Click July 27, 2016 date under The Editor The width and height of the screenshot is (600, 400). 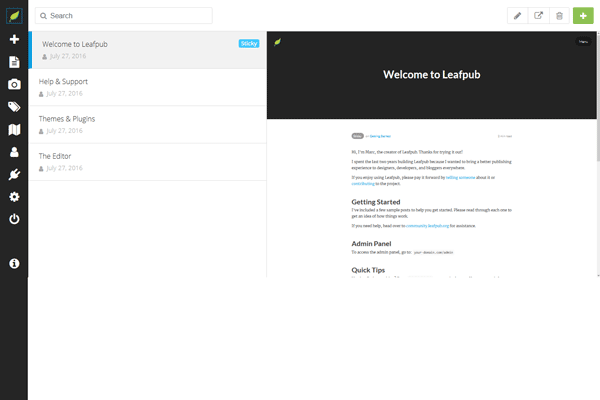64,168
